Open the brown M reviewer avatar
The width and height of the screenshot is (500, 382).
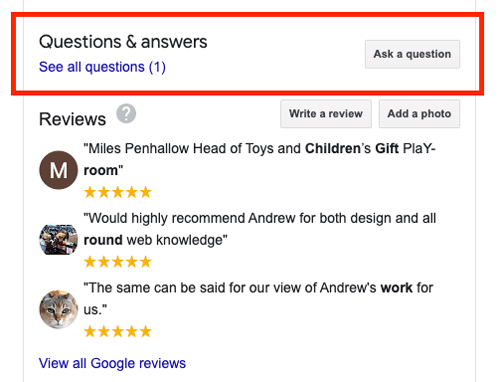coord(59,170)
